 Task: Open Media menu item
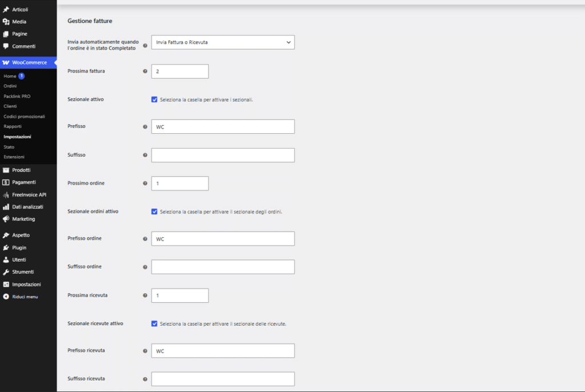point(29,22)
